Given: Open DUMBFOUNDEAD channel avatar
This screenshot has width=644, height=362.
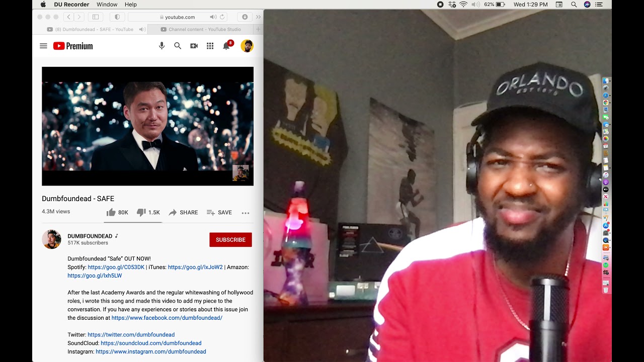Looking at the screenshot, I should click(x=51, y=239).
